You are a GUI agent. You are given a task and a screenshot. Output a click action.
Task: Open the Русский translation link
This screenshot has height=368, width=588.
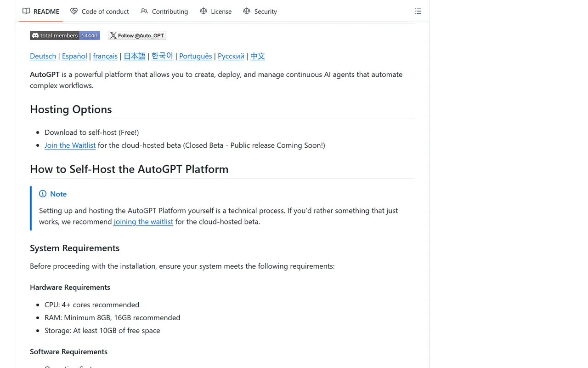(231, 56)
